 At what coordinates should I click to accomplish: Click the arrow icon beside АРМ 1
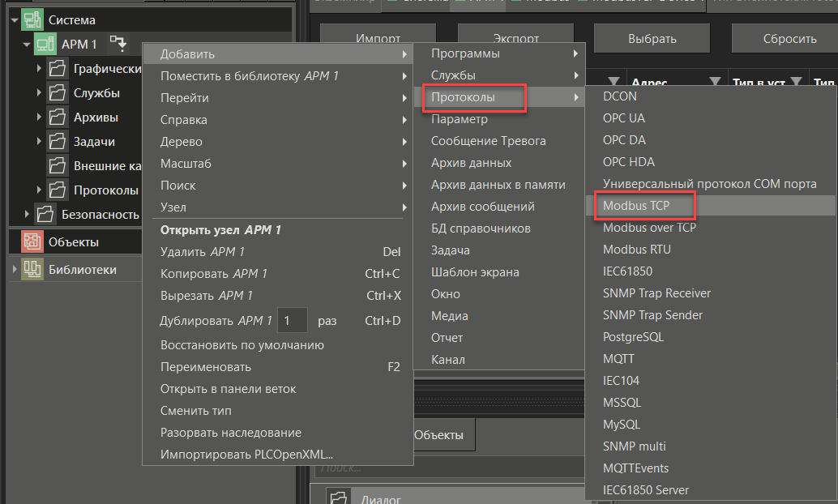coord(118,43)
